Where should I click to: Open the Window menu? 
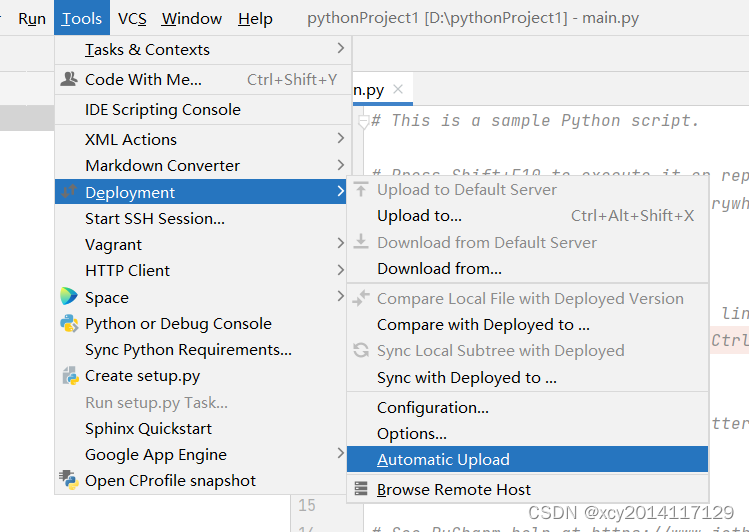pos(191,18)
